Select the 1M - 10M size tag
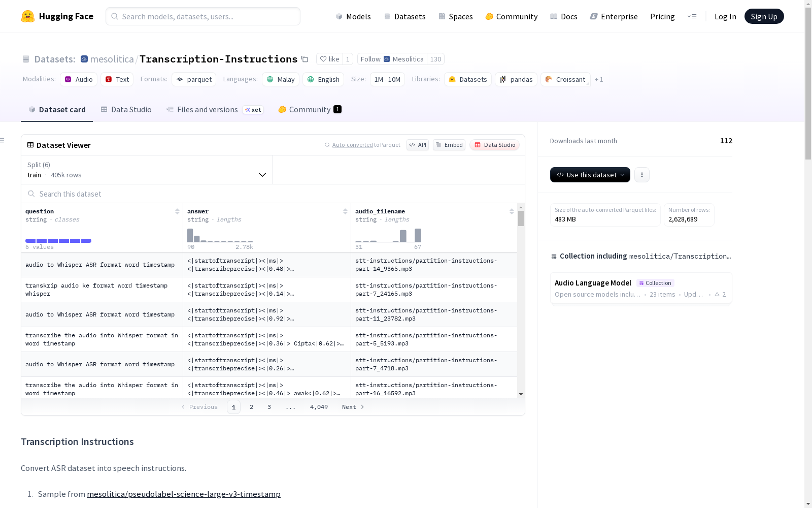The image size is (812, 508). coord(388,79)
